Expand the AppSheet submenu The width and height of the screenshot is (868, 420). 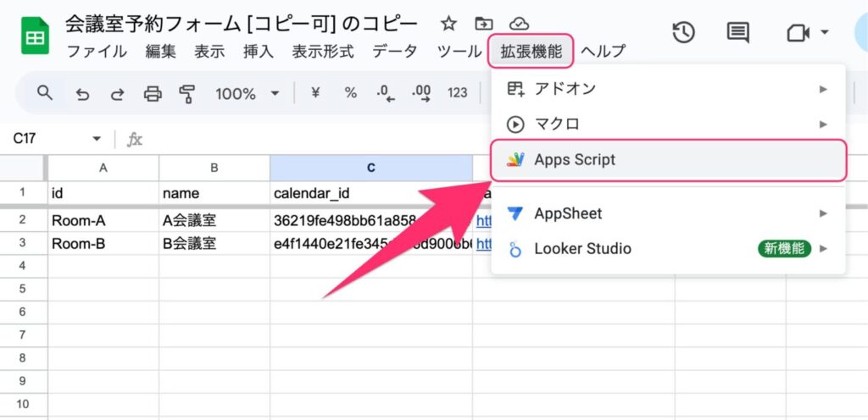tap(824, 213)
